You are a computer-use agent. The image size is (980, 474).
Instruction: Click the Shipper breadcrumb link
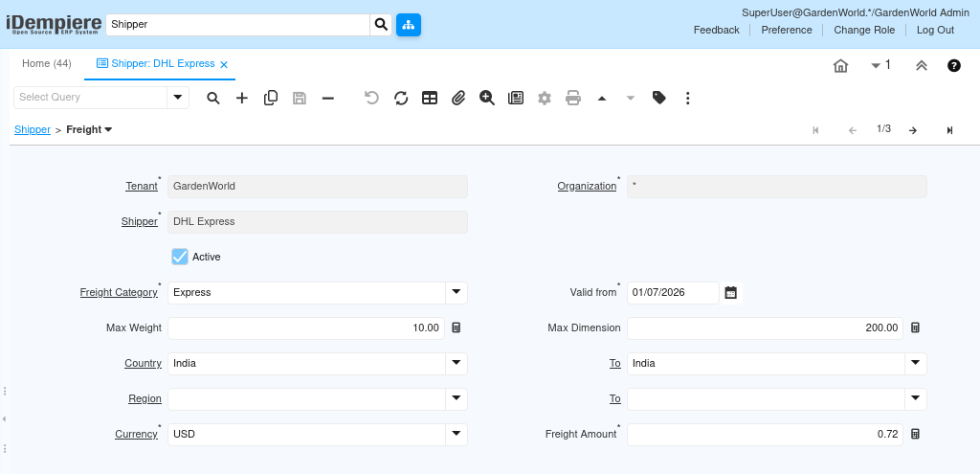coord(33,129)
